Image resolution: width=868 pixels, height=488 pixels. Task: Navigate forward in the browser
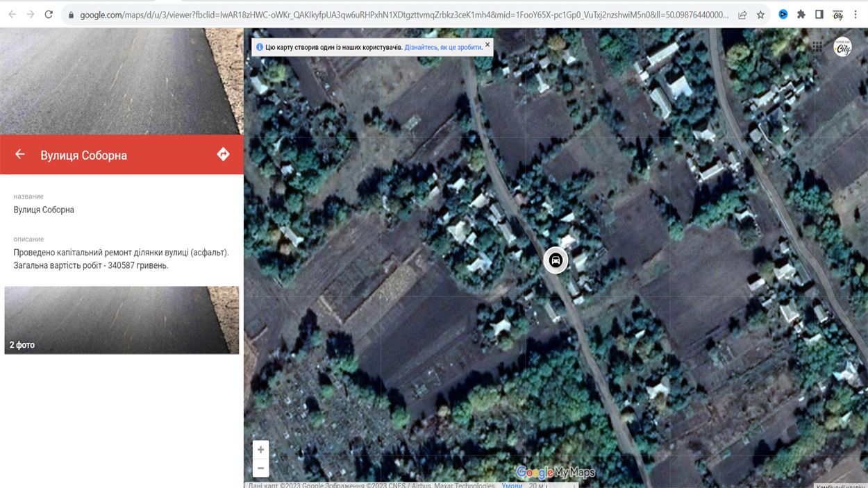31,15
